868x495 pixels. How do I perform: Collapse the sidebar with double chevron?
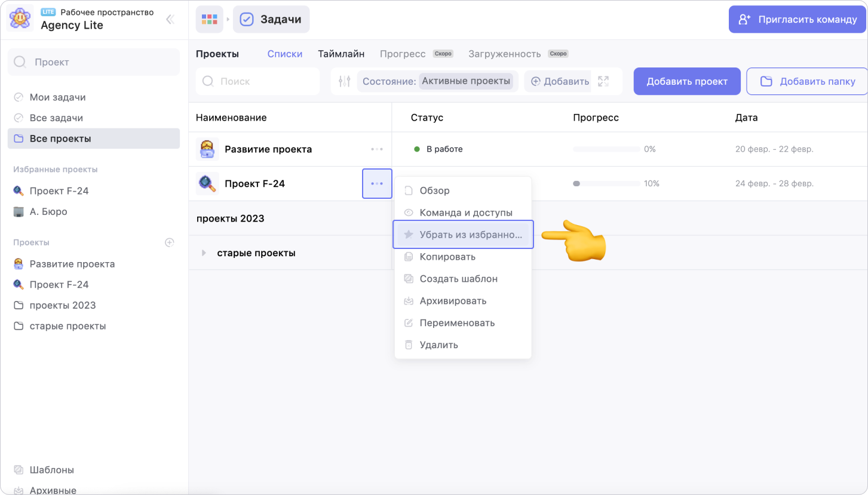[x=170, y=19]
